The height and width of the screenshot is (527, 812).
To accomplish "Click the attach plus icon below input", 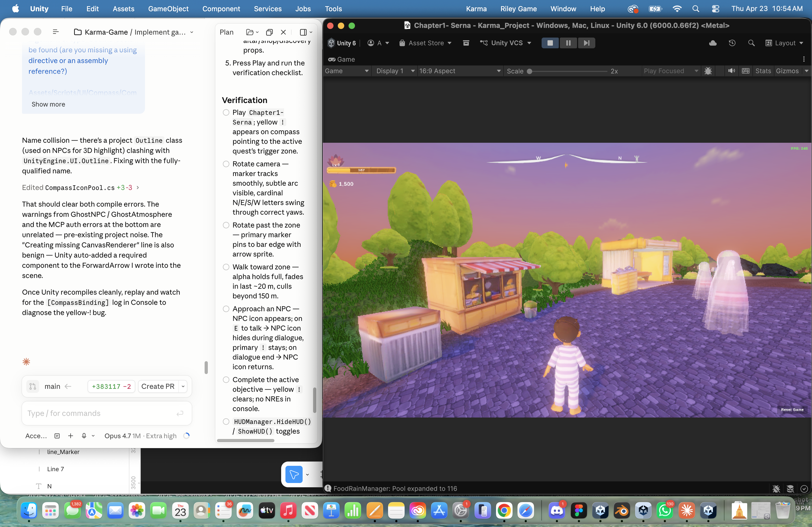I will [71, 436].
